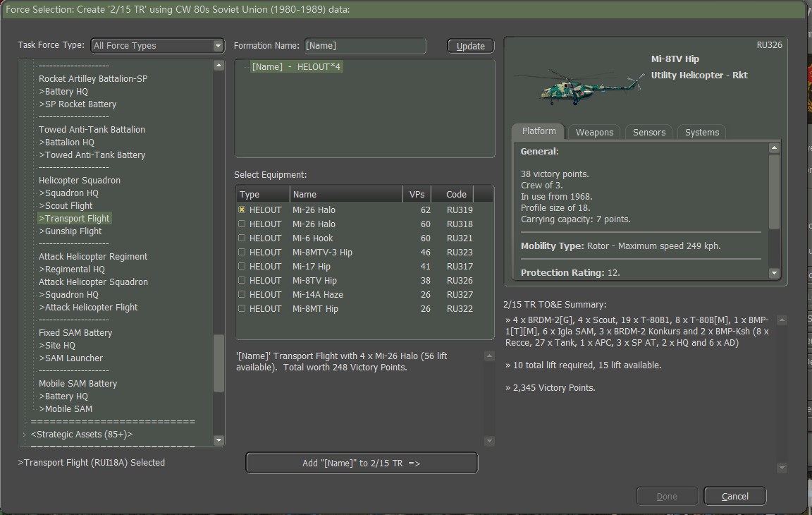The width and height of the screenshot is (812, 515).
Task: Expand the Strategic Assets (85+) node
Action: 25,434
